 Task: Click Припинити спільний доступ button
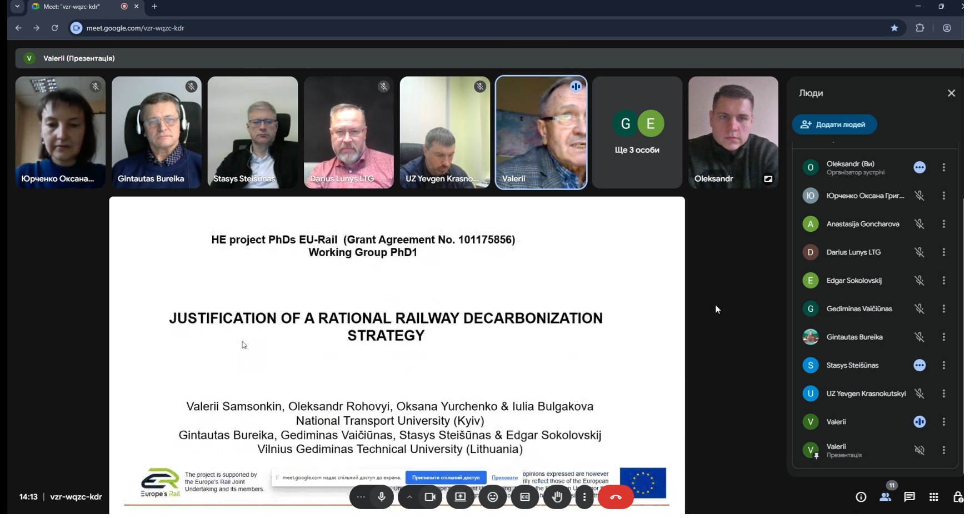pos(446,477)
